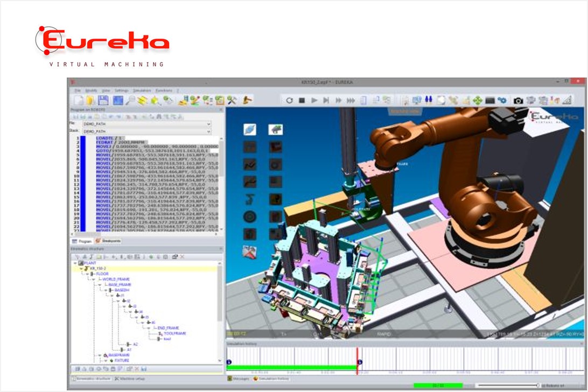This screenshot has width=588, height=392.
Task: Click the red marker on the simulation timeline
Action: (x=356, y=351)
